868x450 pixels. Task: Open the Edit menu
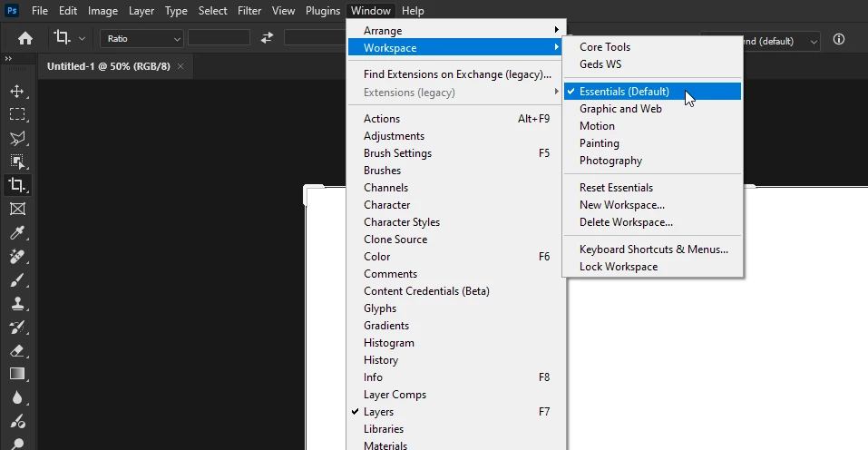[x=68, y=11]
